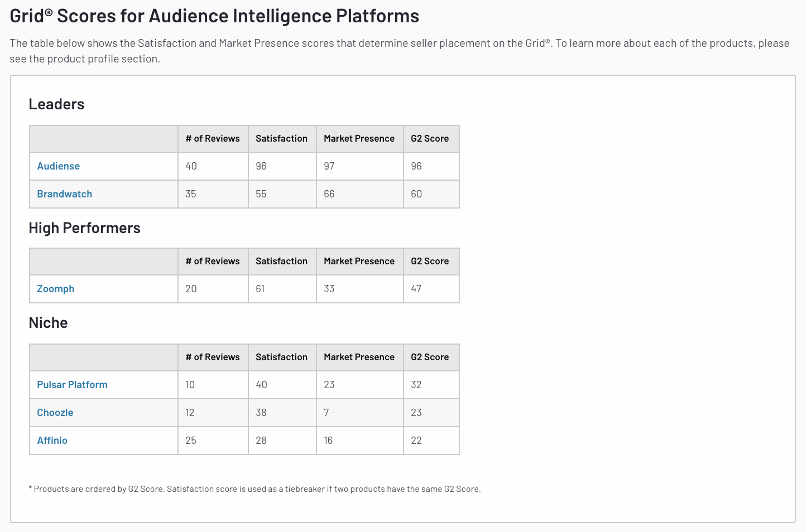Click the Niche table # of Reviews header
This screenshot has height=532, width=807.
coord(213,357)
